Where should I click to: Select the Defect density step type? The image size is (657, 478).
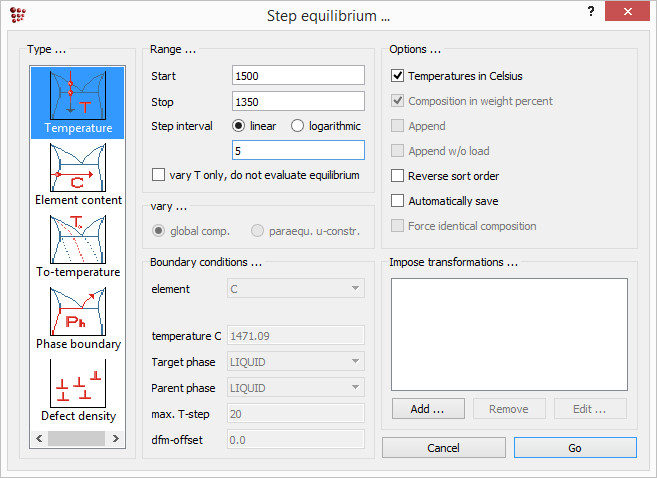tap(77, 388)
